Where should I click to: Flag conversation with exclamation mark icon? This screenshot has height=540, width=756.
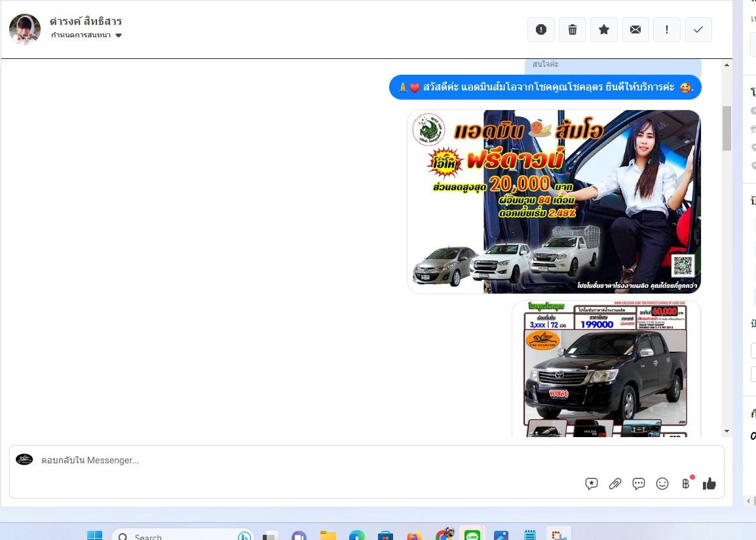pyautogui.click(x=666, y=29)
